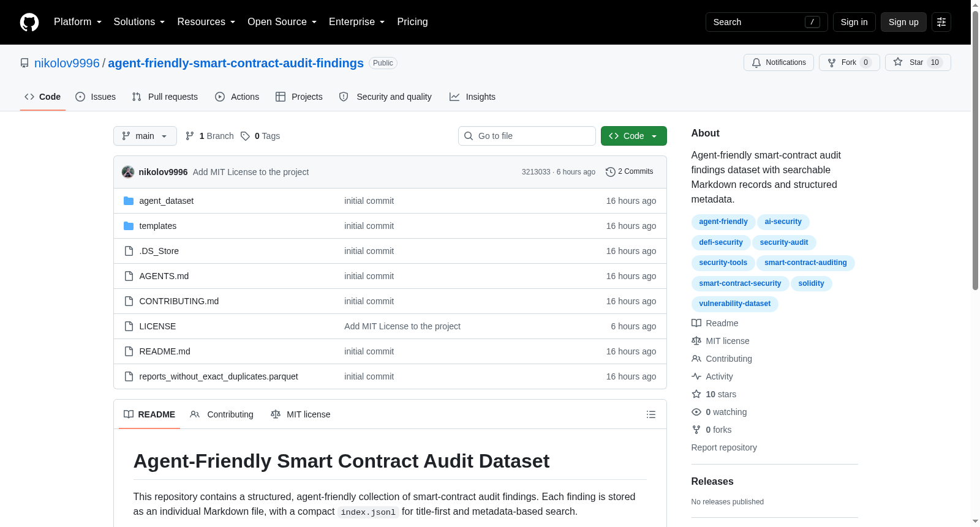Image resolution: width=980 pixels, height=527 pixels.
Task: Switch to the Actions tab
Action: (237, 97)
